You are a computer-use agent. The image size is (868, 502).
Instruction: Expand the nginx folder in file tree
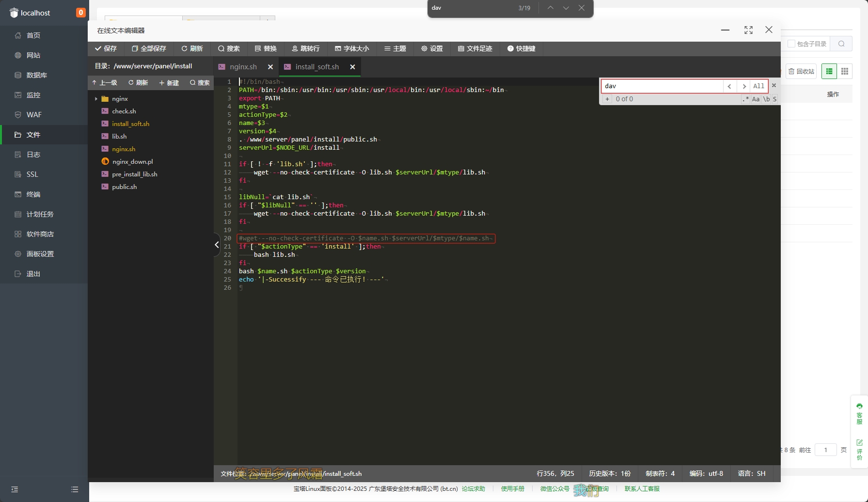120,99
